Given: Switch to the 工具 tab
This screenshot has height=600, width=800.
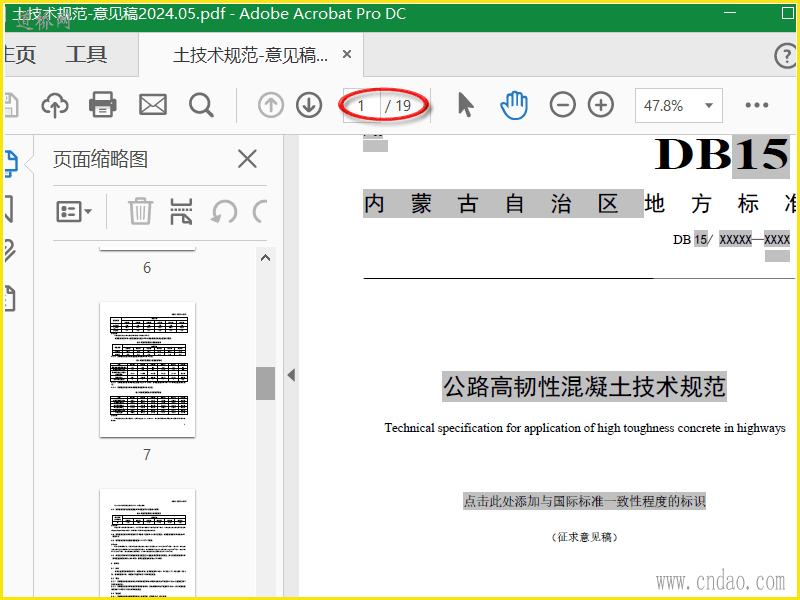Looking at the screenshot, I should (86, 54).
